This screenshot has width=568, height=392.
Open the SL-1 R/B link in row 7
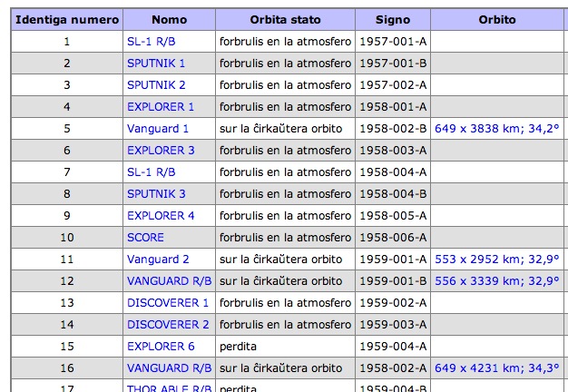tap(151, 172)
